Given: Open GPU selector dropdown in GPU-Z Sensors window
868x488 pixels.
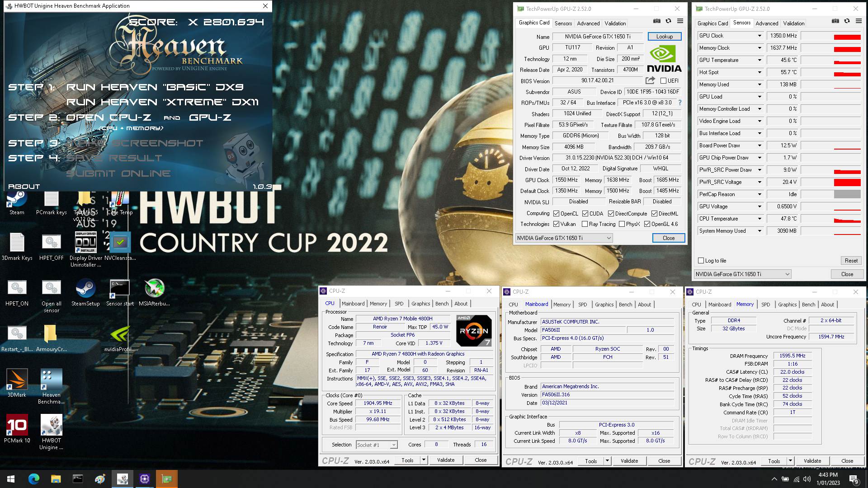Looking at the screenshot, I should point(742,274).
